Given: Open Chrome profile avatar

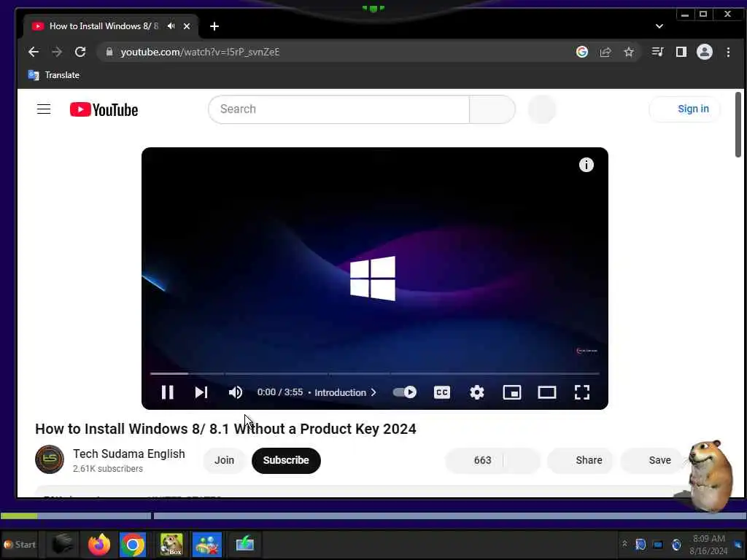Looking at the screenshot, I should pos(705,52).
